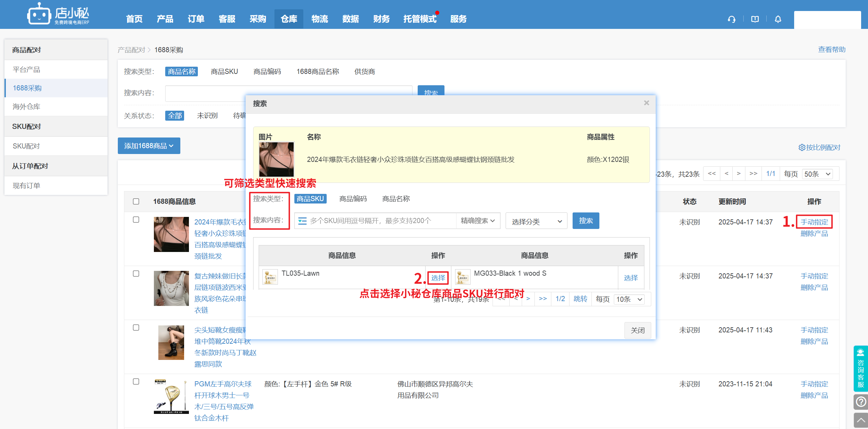
Task: Click the notification bell icon
Action: pyautogui.click(x=778, y=19)
